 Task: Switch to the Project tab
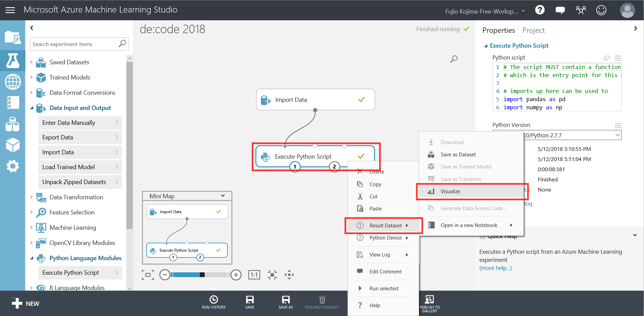(533, 30)
